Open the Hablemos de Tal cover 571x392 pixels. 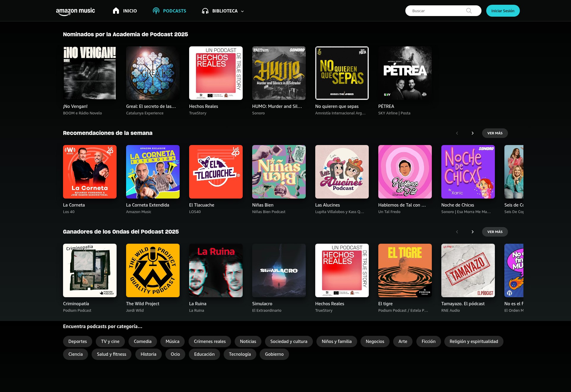tap(405, 172)
